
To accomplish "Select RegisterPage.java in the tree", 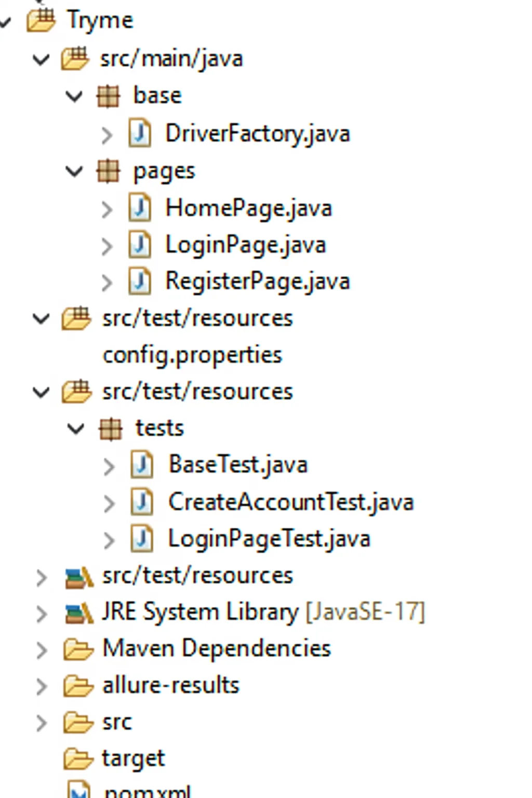I will pos(257,281).
